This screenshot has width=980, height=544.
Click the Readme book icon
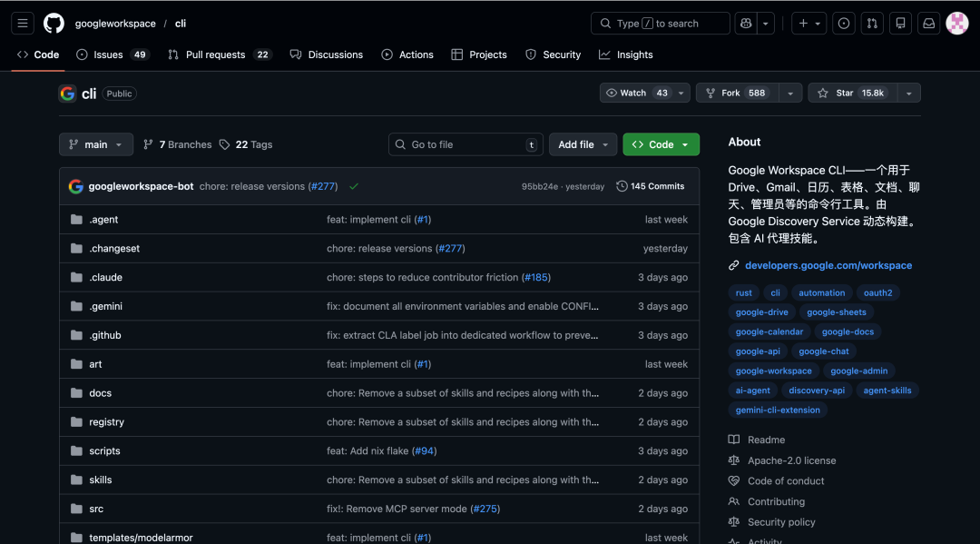click(x=734, y=440)
